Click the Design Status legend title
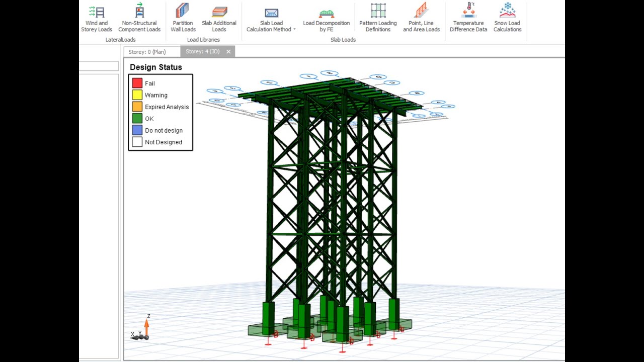 (x=156, y=67)
